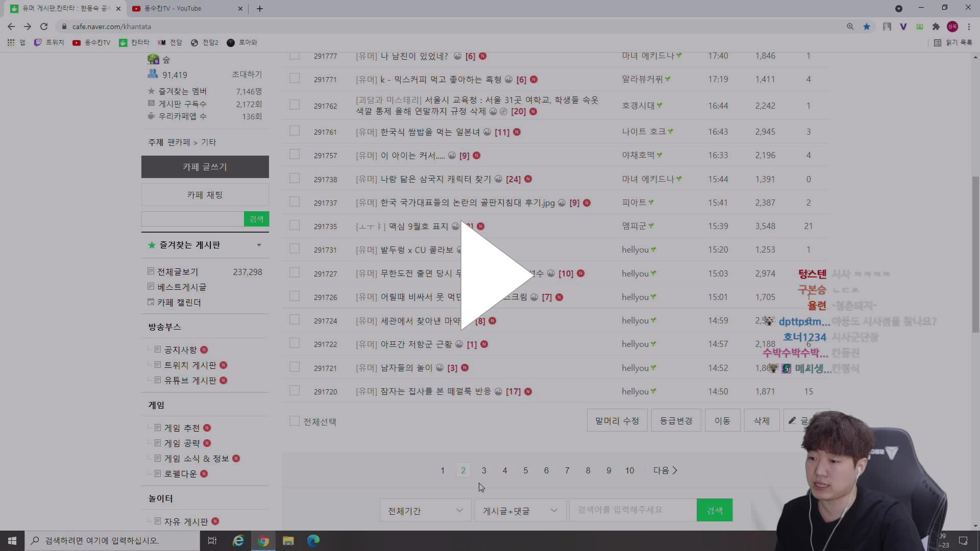
Task: Open the 전체기간 period dropdown
Action: click(425, 510)
